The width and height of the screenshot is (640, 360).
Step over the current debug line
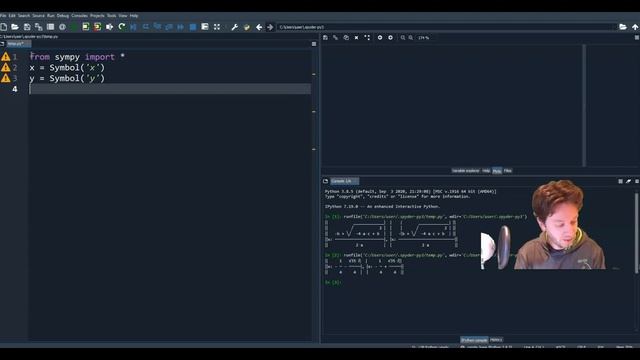tap(145, 27)
